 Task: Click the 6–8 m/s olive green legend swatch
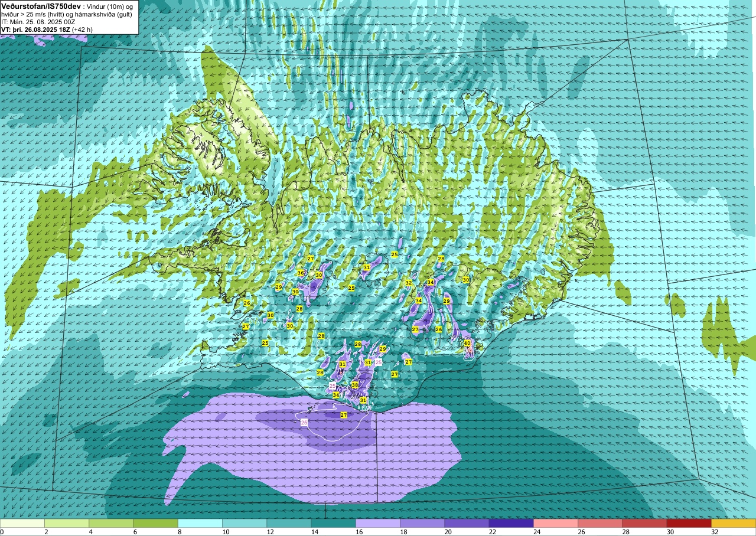pos(155,523)
